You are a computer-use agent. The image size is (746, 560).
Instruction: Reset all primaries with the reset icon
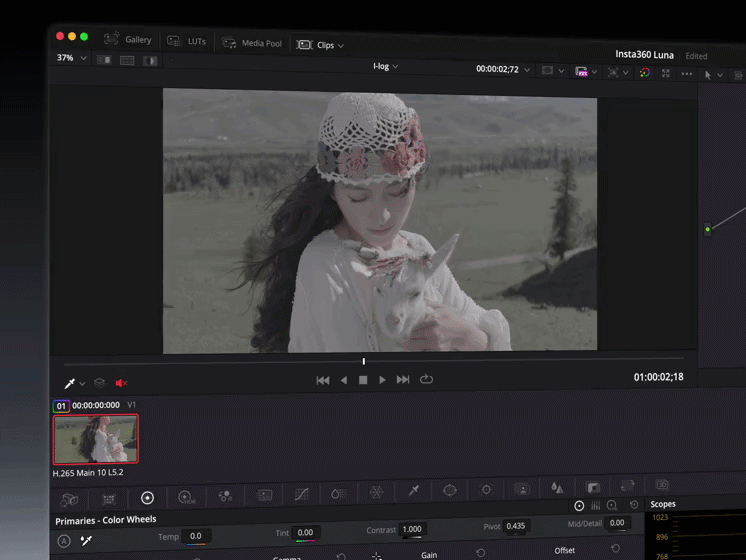[634, 504]
